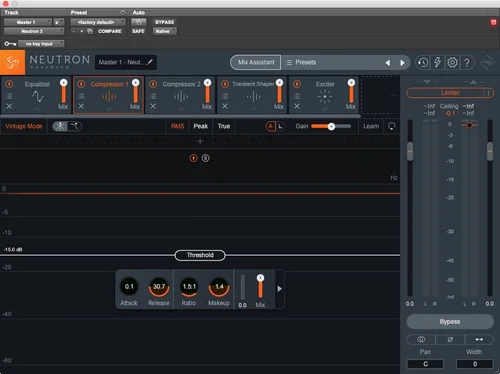Open Equalizer module preset list icon

coord(9,96)
